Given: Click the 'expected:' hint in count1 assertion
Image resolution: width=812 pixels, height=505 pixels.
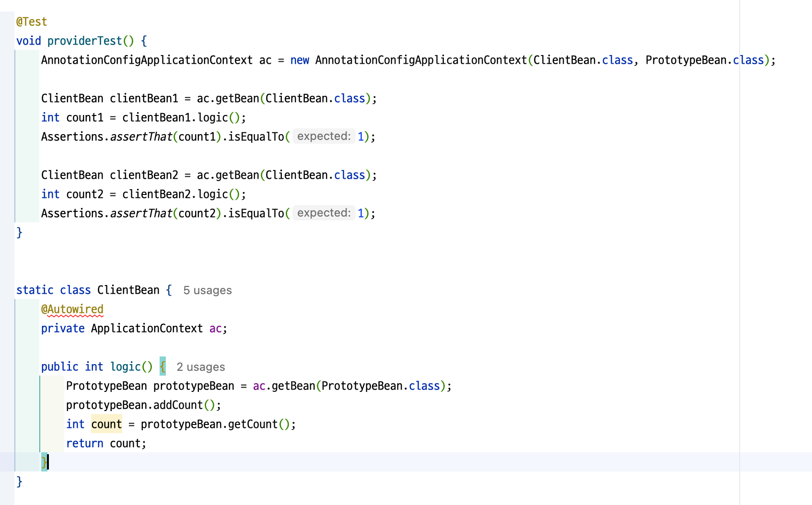Looking at the screenshot, I should 324,137.
